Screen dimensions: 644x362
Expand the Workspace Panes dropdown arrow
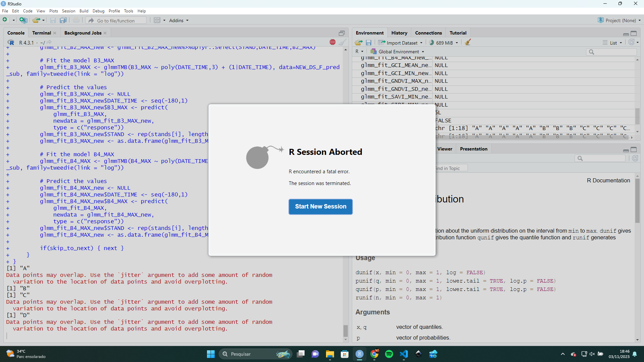[164, 20]
